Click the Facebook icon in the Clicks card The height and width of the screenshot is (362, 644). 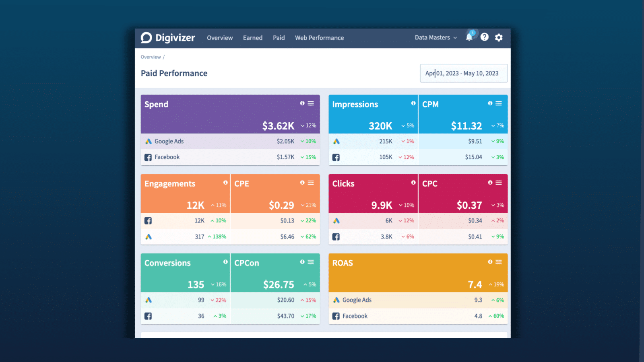(x=336, y=237)
